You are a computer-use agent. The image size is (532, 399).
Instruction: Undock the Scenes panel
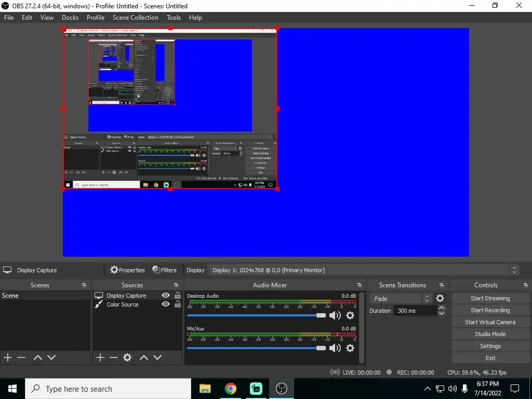click(x=84, y=285)
